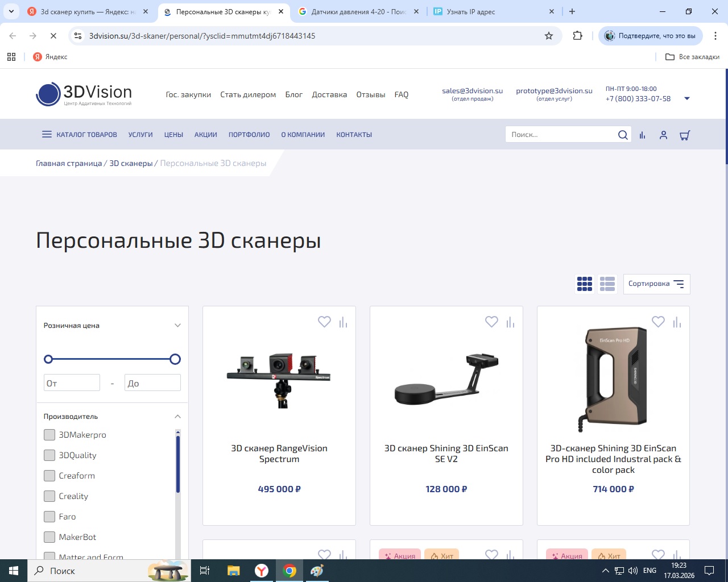The image size is (728, 582).
Task: Compare the EinScan Pro HD scanner
Action: click(x=677, y=322)
